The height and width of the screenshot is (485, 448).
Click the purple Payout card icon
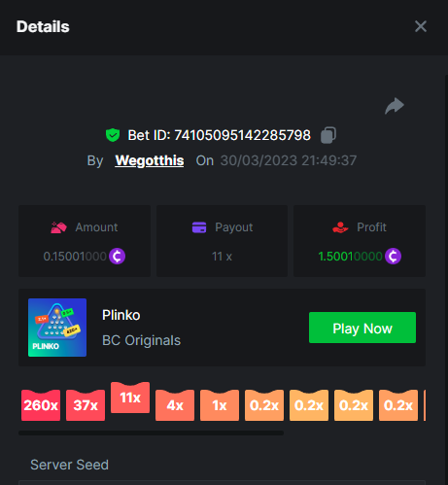point(199,227)
